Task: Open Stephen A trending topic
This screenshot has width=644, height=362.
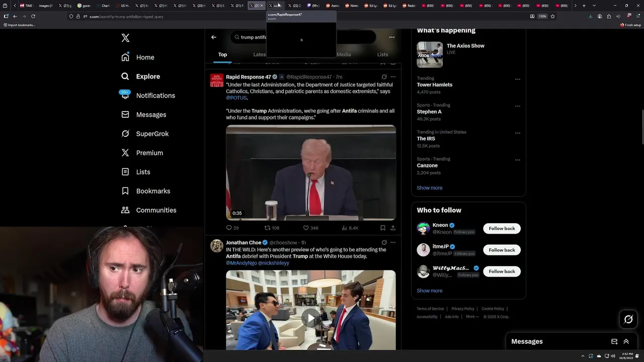Action: click(429, 112)
